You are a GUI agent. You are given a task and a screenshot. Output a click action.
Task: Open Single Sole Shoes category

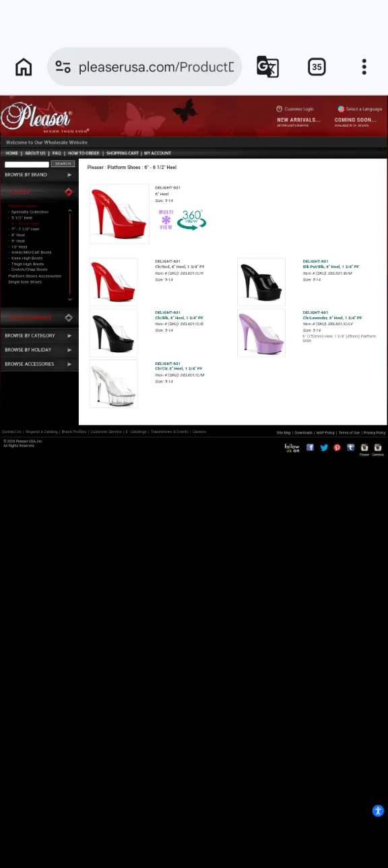tap(25, 281)
